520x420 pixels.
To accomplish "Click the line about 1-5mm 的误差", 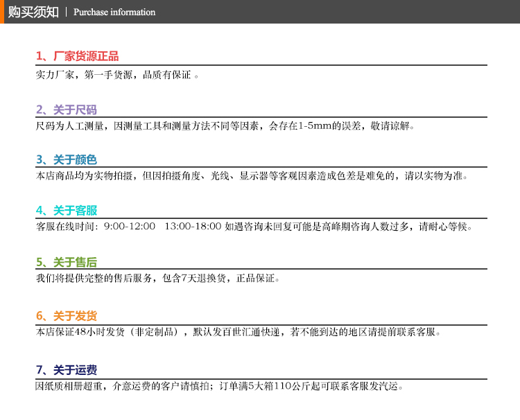I will (225, 126).
